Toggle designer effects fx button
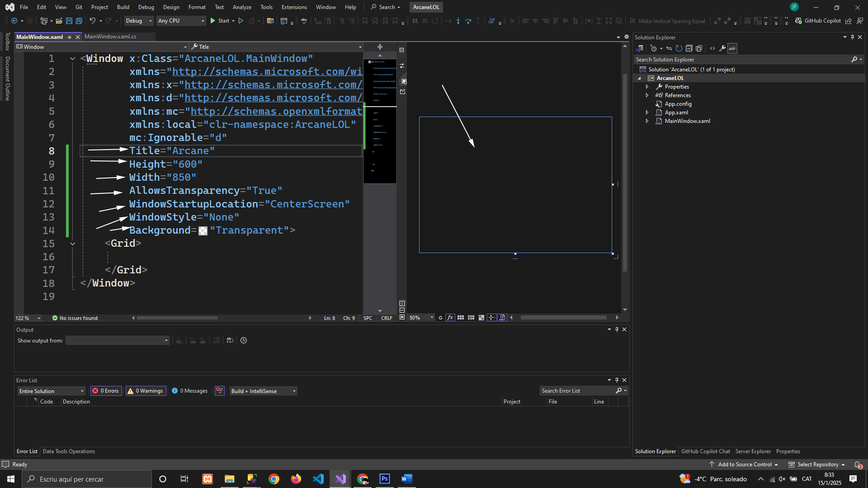This screenshot has width=868, height=488. [x=450, y=318]
